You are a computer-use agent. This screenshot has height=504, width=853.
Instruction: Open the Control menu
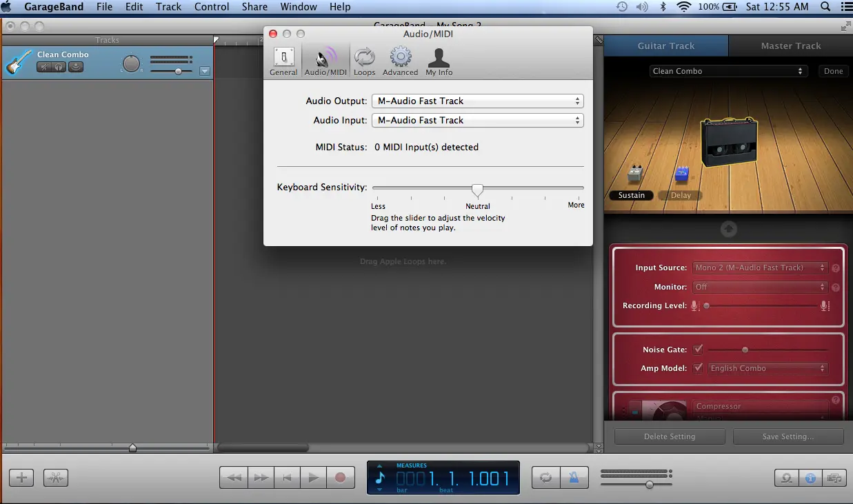pyautogui.click(x=212, y=7)
